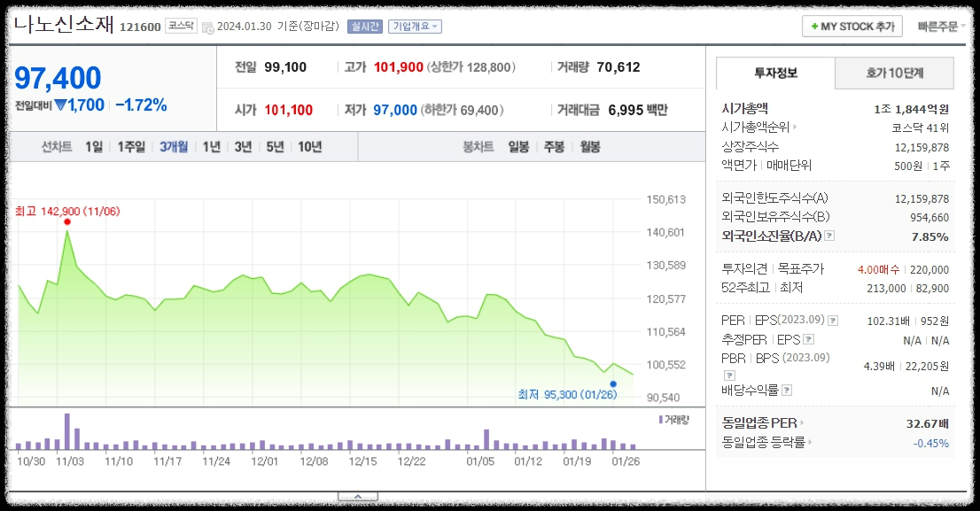Switch to the 투자정보 tab
The height and width of the screenshot is (511, 980).
click(775, 74)
